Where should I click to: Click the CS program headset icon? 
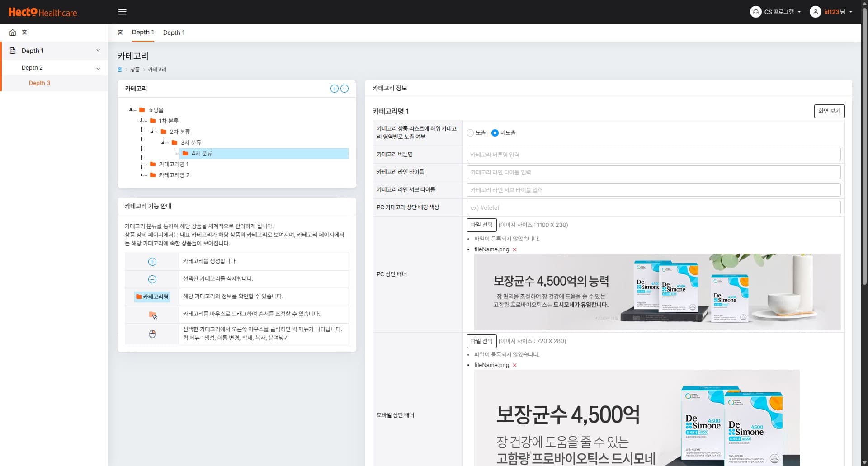point(755,12)
